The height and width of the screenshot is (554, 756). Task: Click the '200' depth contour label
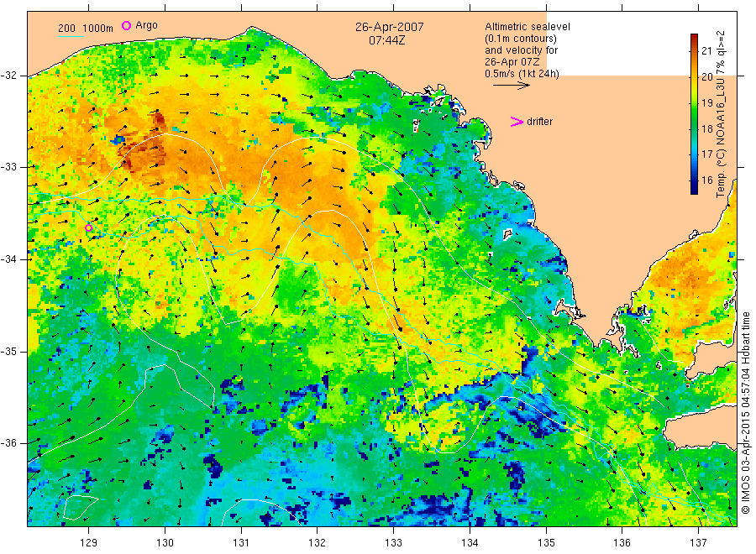point(66,29)
